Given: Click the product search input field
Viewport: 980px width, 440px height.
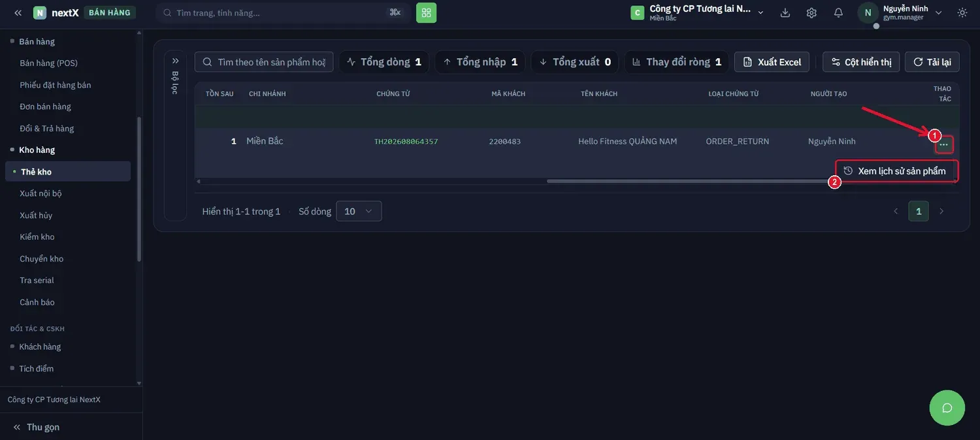Looking at the screenshot, I should coord(265,62).
